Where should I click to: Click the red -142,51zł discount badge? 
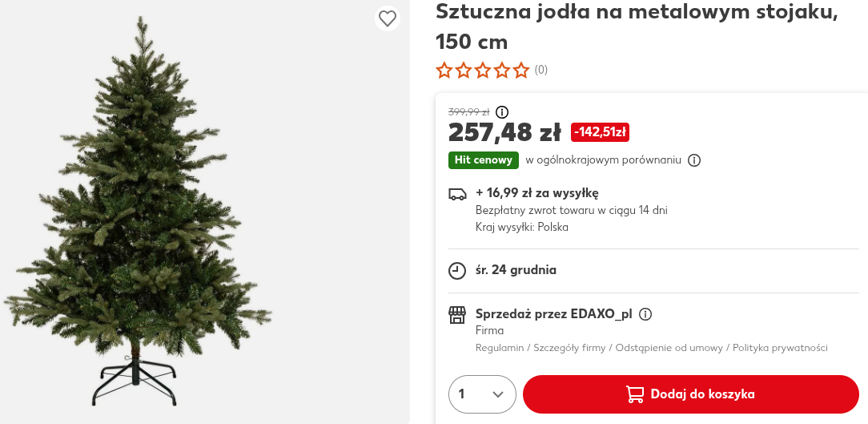tap(600, 132)
